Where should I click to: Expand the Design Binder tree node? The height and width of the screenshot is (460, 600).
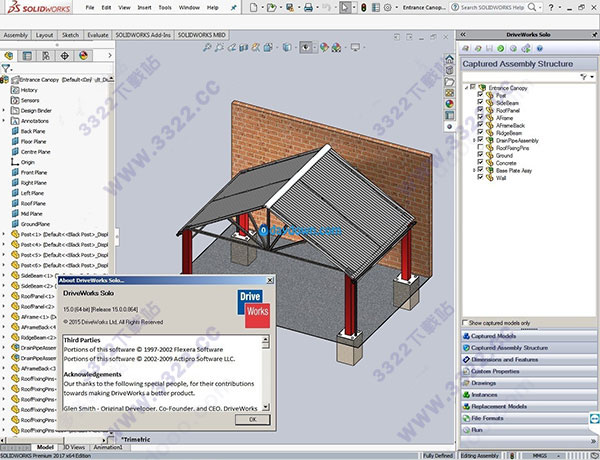[x=4, y=109]
